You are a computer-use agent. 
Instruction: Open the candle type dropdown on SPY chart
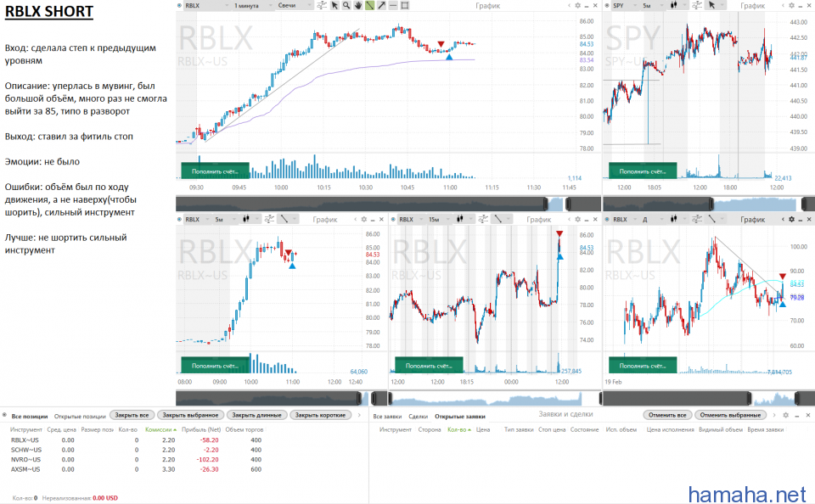(677, 6)
